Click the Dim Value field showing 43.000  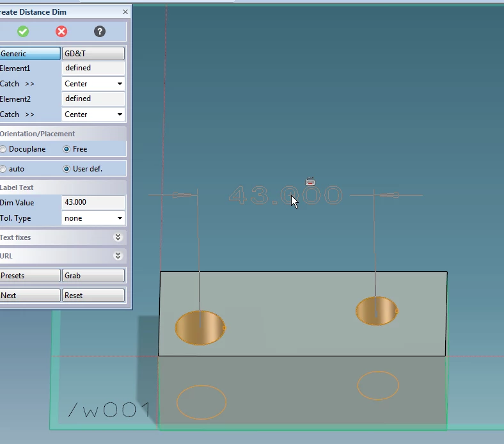click(93, 202)
